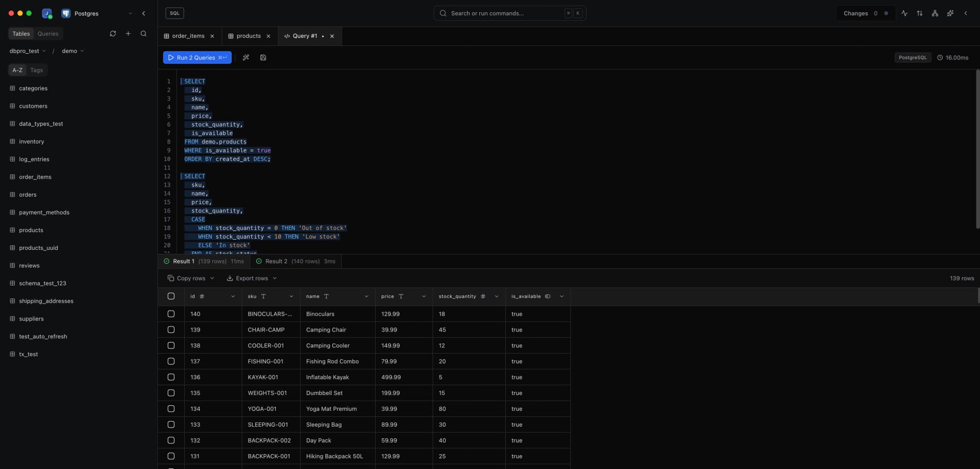This screenshot has height=469, width=980.
Task: Click the stock_quantity number type icon
Action: click(483, 296)
